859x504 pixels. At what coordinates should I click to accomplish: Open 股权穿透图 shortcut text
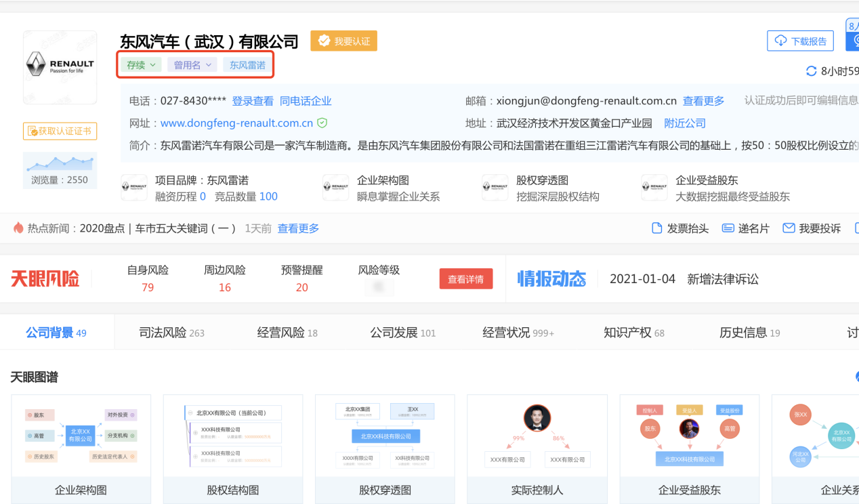tap(542, 180)
